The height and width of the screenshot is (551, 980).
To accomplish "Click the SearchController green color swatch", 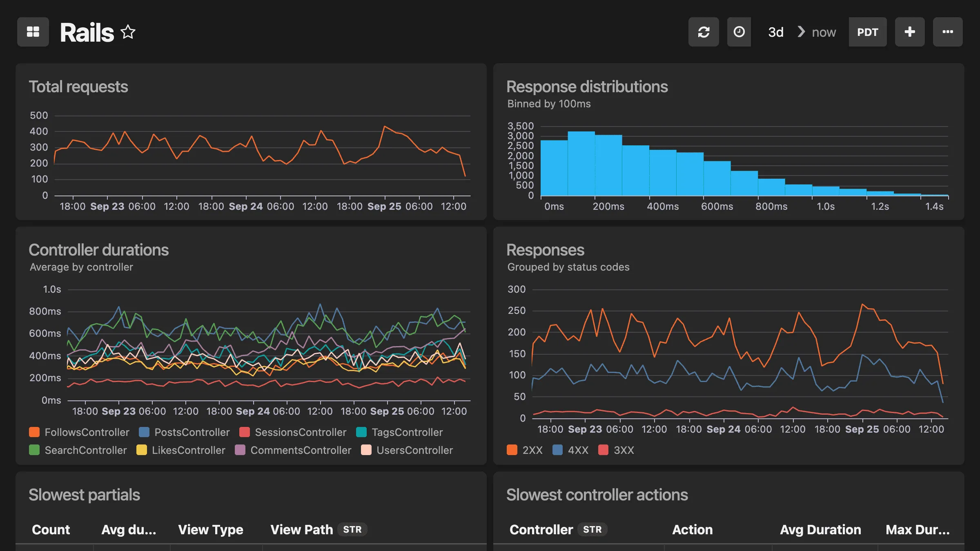I will (x=34, y=450).
